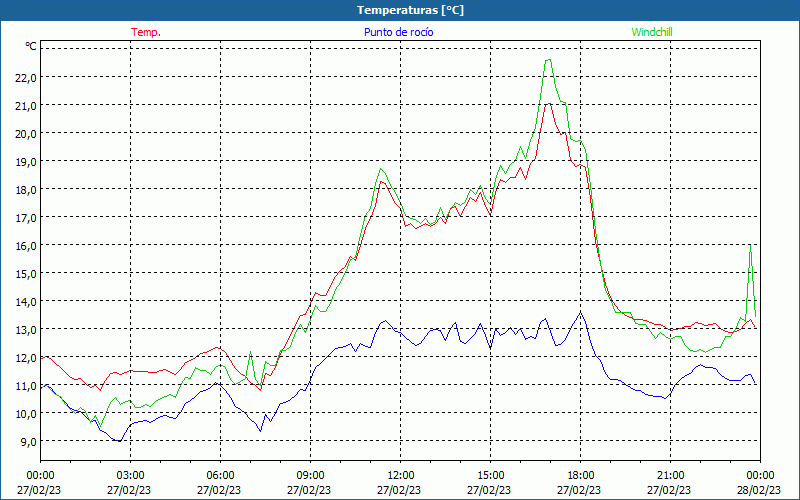Screen dimensions: 800x500
Task: Click the 17,0 y-axis value
Action: pyautogui.click(x=27, y=218)
